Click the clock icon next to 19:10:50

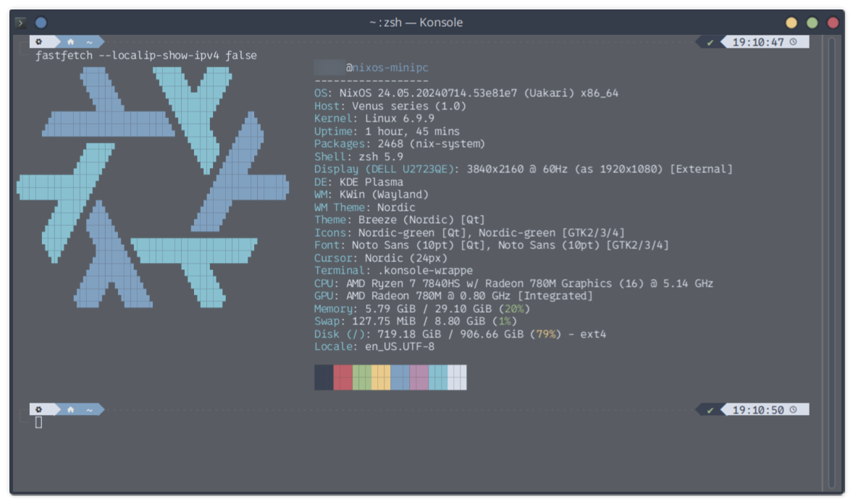click(794, 410)
